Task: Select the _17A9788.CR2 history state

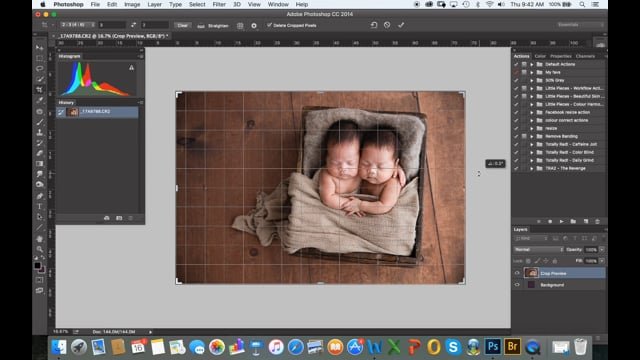Action: [x=97, y=112]
